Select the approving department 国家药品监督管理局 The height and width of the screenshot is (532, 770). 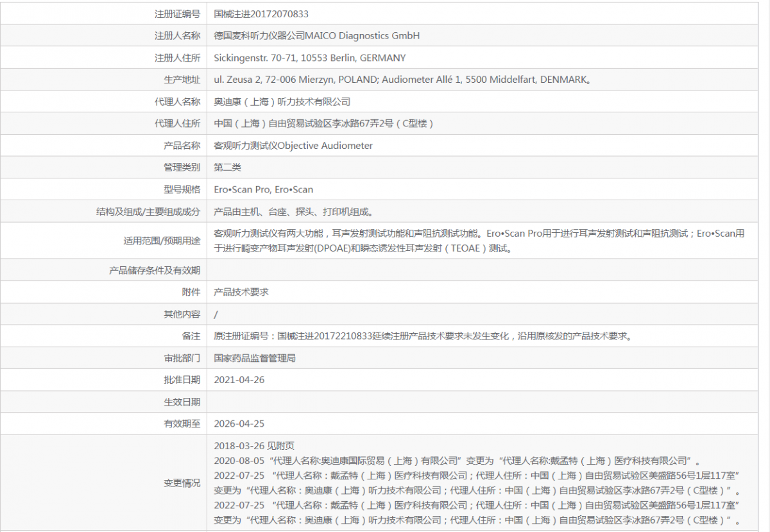point(255,358)
